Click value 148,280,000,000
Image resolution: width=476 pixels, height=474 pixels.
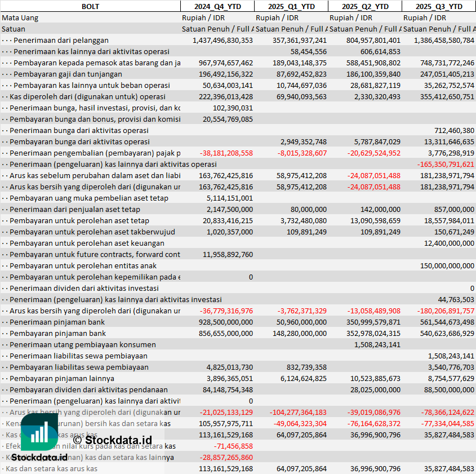[300, 334]
